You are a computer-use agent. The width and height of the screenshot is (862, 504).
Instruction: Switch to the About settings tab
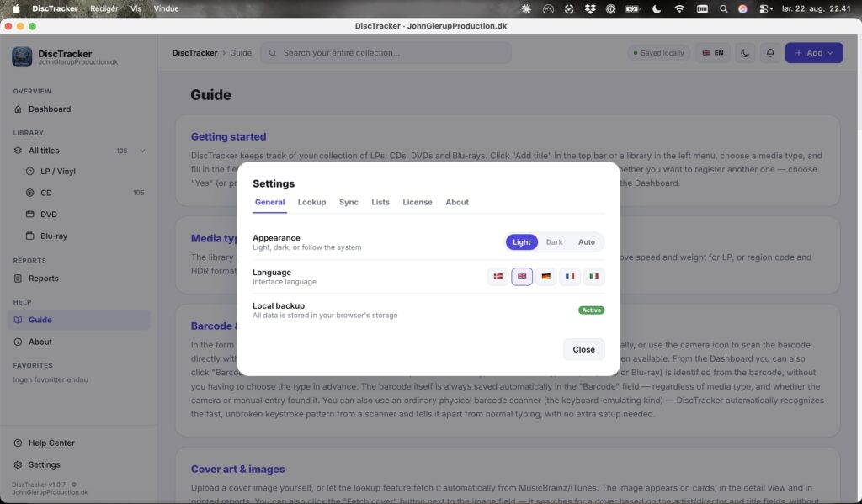tap(457, 202)
